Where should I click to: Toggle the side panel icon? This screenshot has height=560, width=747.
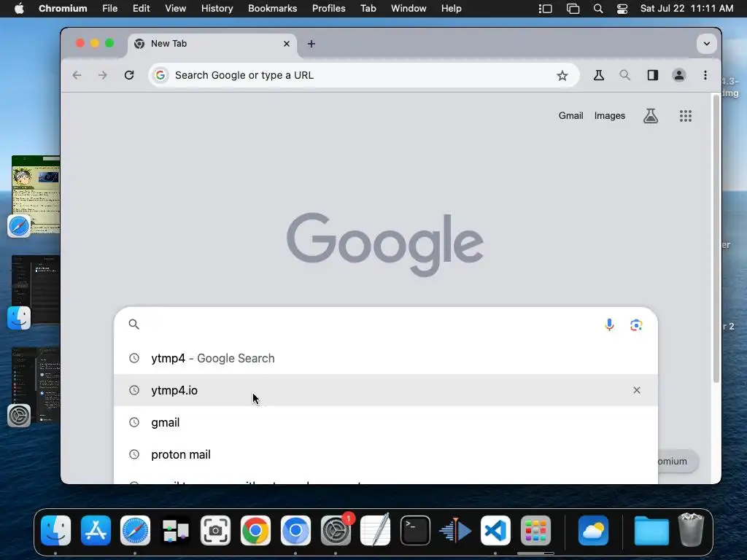(652, 75)
